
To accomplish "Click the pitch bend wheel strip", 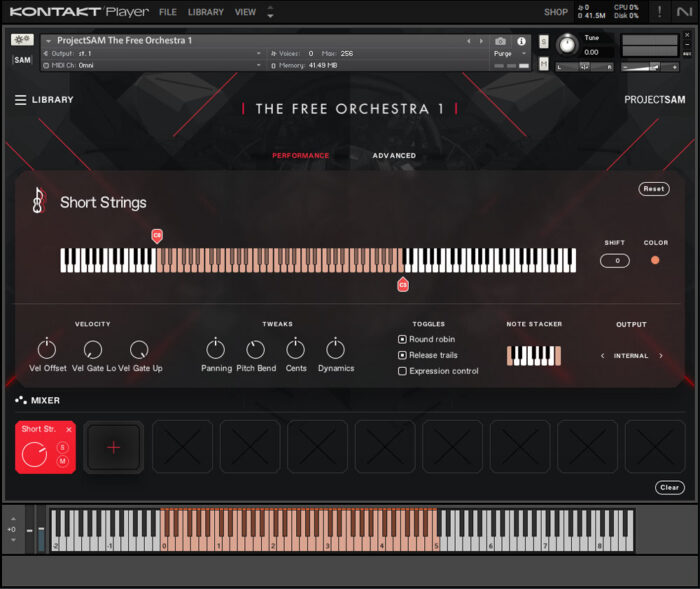I will coord(29,531).
